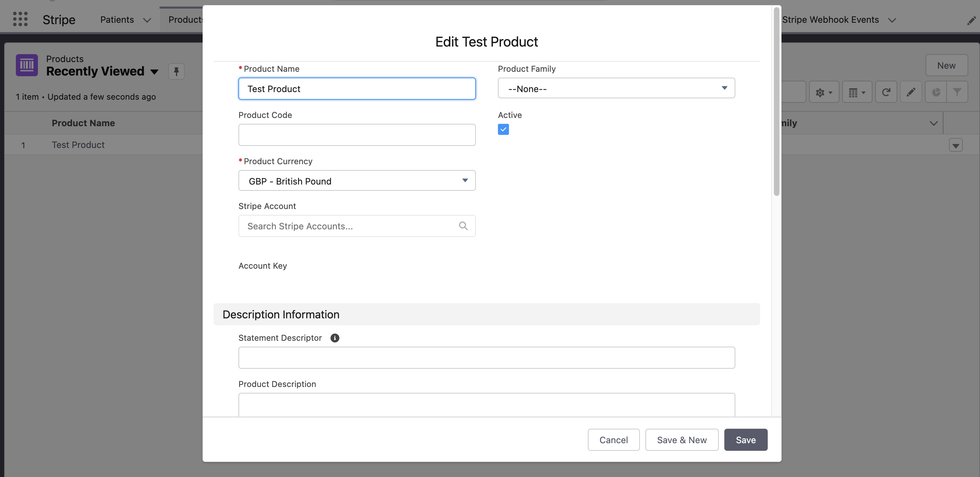Click the inline edit pencil icon
This screenshot has height=477, width=980.
click(x=911, y=92)
